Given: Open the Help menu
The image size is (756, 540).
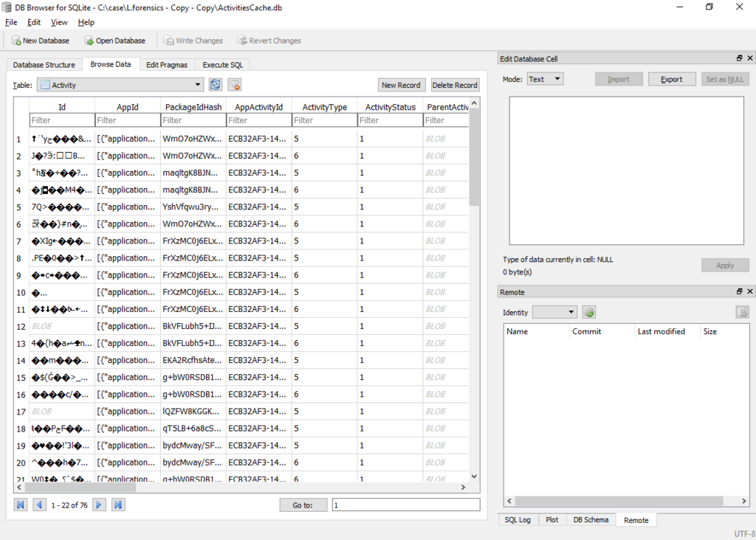Looking at the screenshot, I should (86, 22).
